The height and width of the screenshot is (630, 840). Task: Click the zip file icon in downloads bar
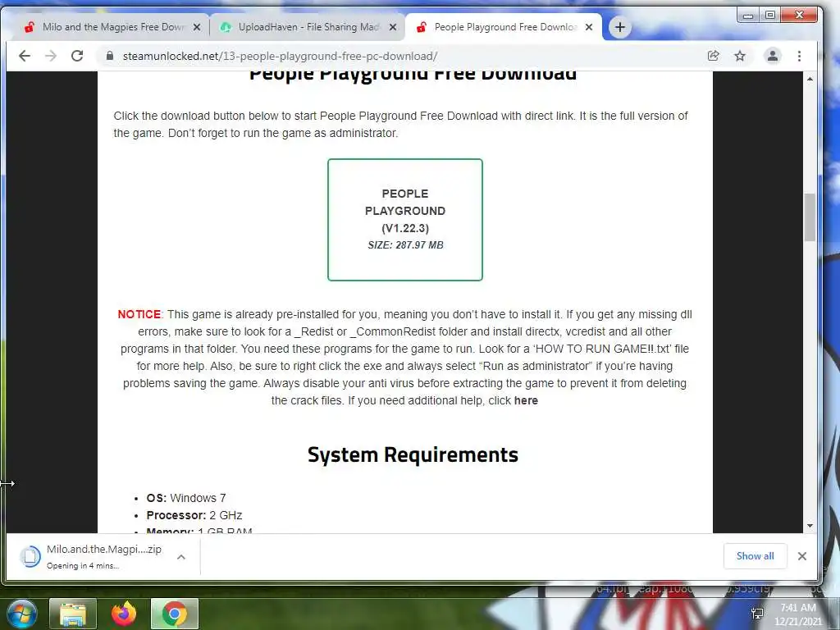click(30, 557)
